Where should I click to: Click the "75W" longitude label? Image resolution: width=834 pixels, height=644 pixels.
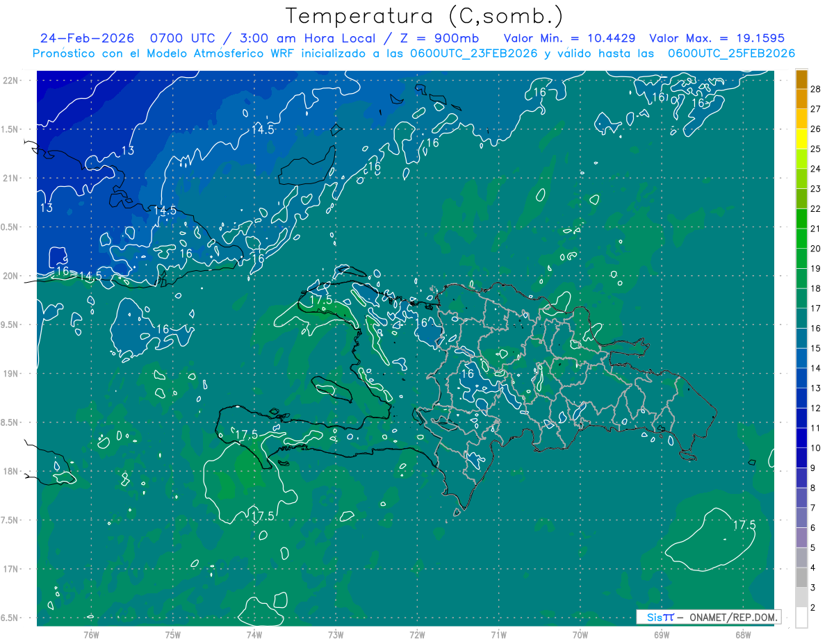coord(172,634)
